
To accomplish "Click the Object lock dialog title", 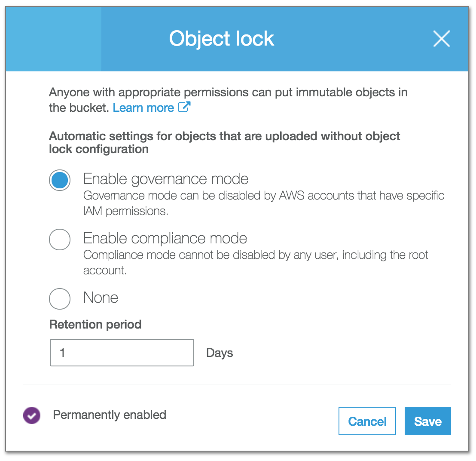I will [221, 38].
